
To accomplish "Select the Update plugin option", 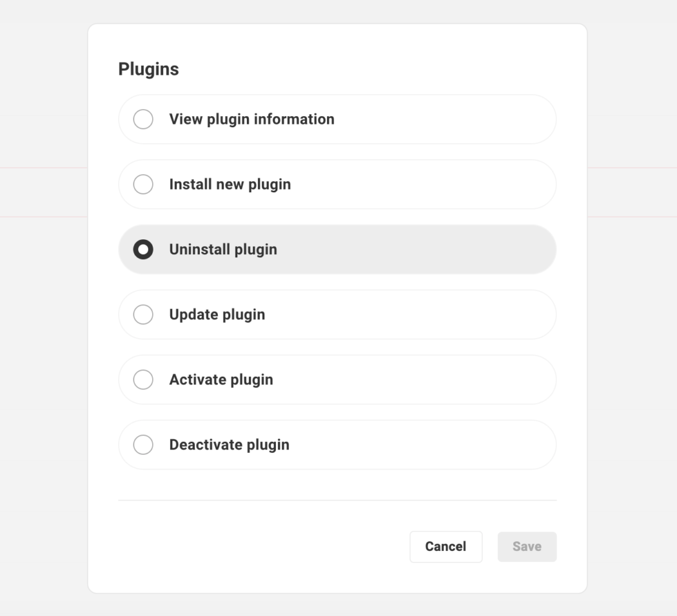I will click(143, 314).
